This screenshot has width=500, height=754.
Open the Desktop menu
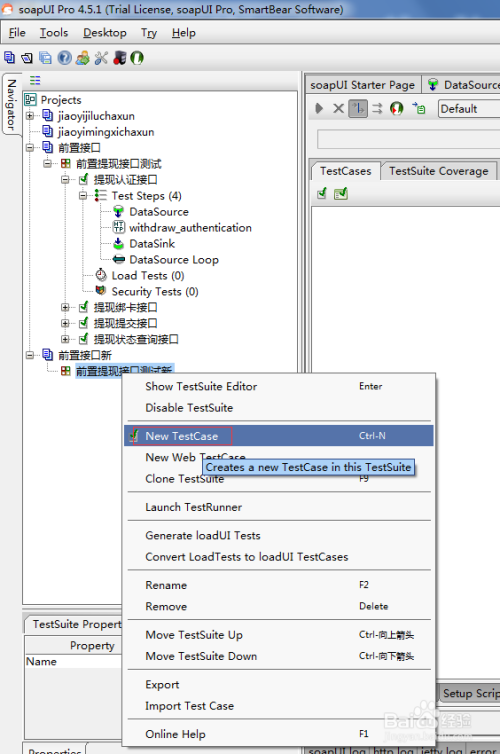(105, 33)
